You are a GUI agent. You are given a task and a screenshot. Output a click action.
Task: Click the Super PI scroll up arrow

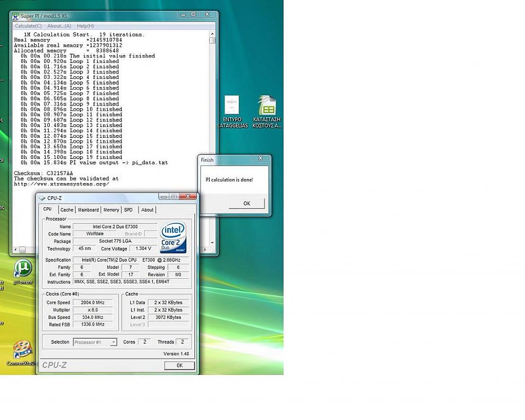[212, 34]
